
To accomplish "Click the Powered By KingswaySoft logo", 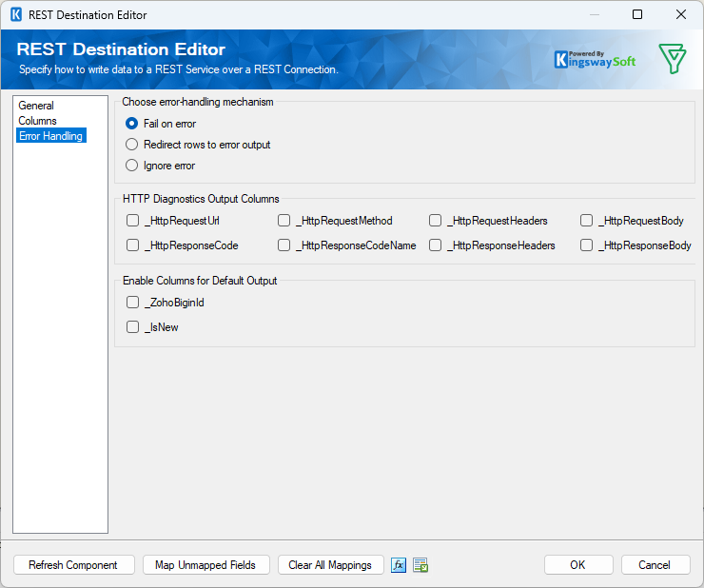I will click(x=595, y=59).
